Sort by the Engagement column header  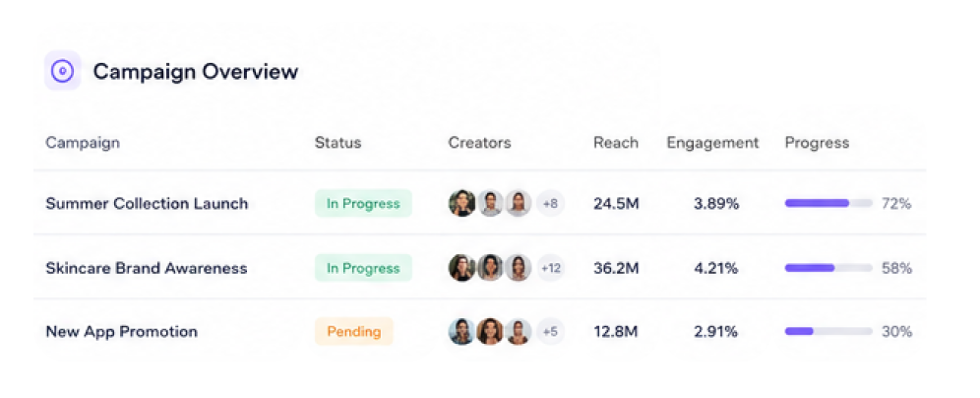point(712,143)
